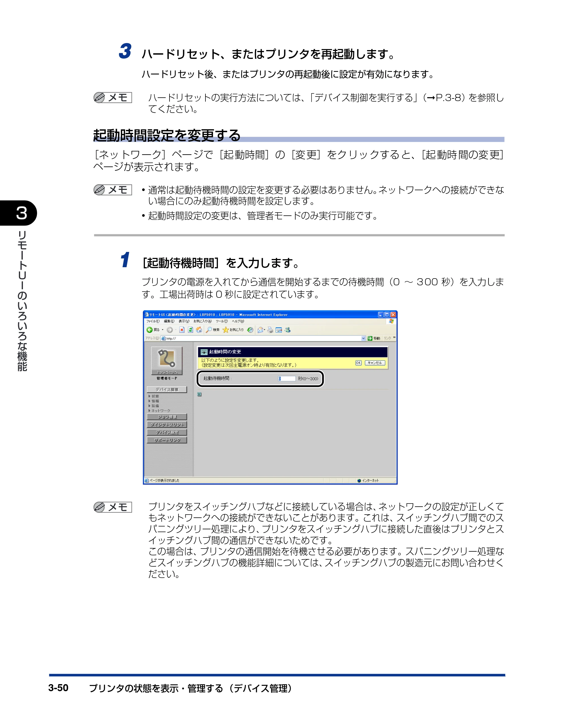Click the Windows flag logo in IE

pyautogui.click(x=391, y=321)
